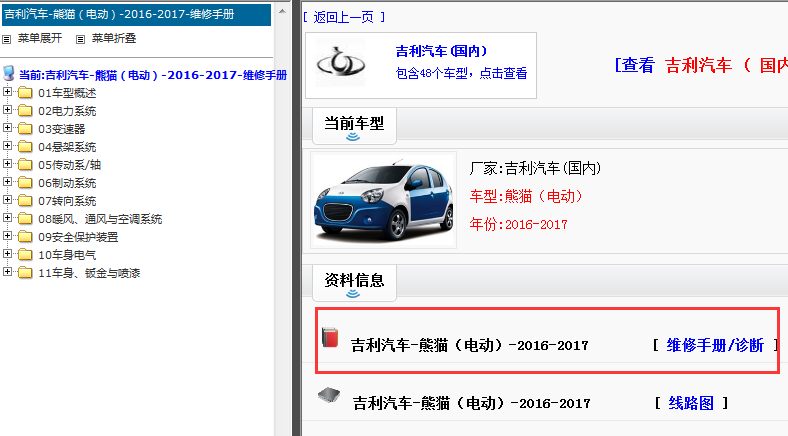The height and width of the screenshot is (436, 788).
Task: Click the red book icon for 维修手册 row
Action: (x=330, y=337)
